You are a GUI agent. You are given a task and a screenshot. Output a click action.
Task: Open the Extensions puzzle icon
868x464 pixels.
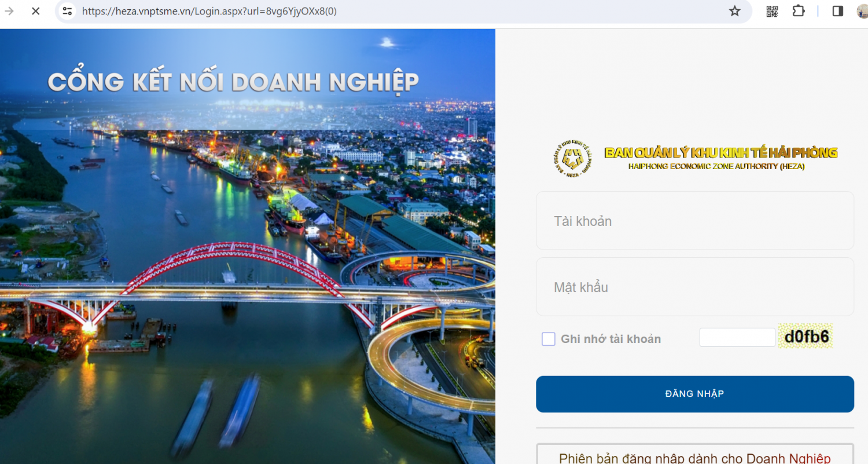click(x=799, y=11)
